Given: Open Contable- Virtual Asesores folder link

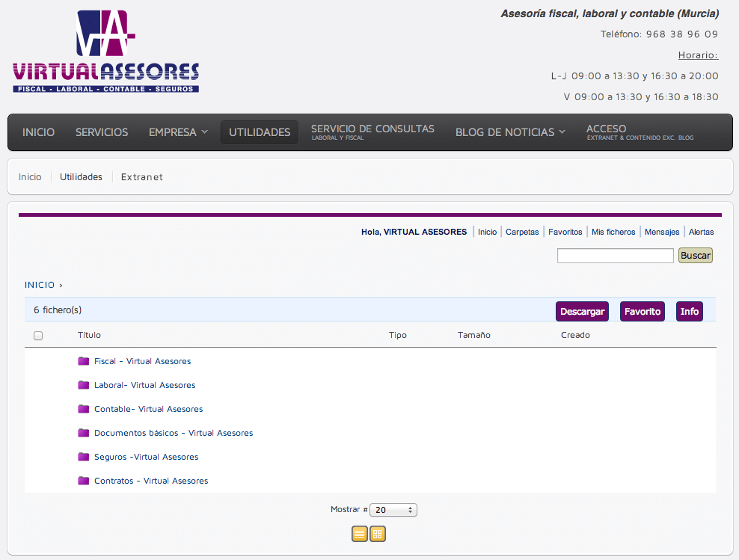Looking at the screenshot, I should 148,409.
